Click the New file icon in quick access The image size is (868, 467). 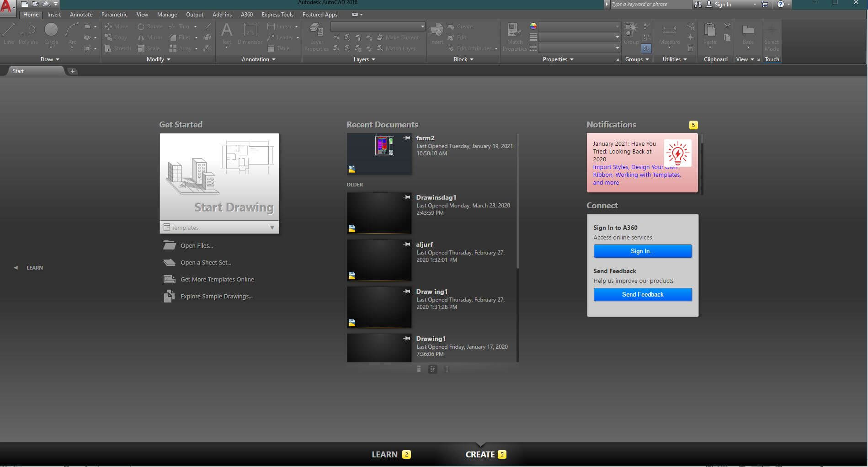coord(25,4)
